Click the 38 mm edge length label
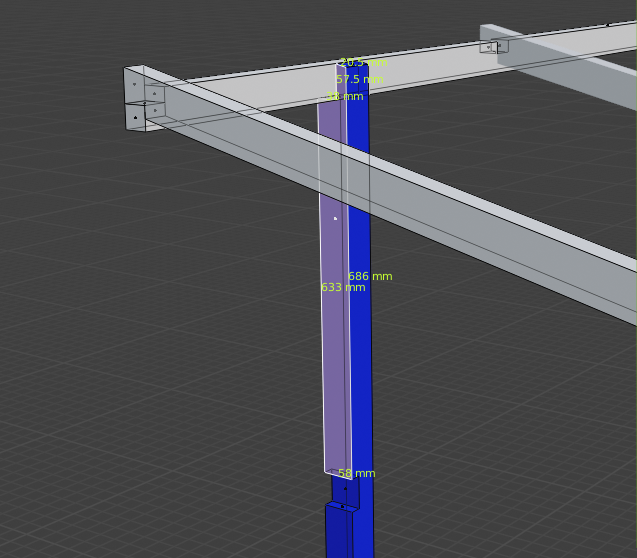Image resolution: width=637 pixels, height=558 pixels. pos(346,97)
